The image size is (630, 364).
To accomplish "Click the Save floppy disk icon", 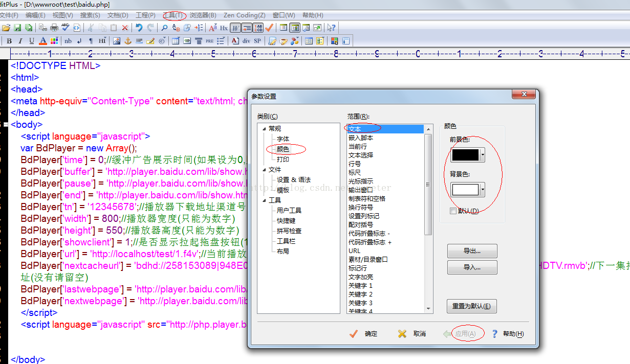I will coord(17,28).
